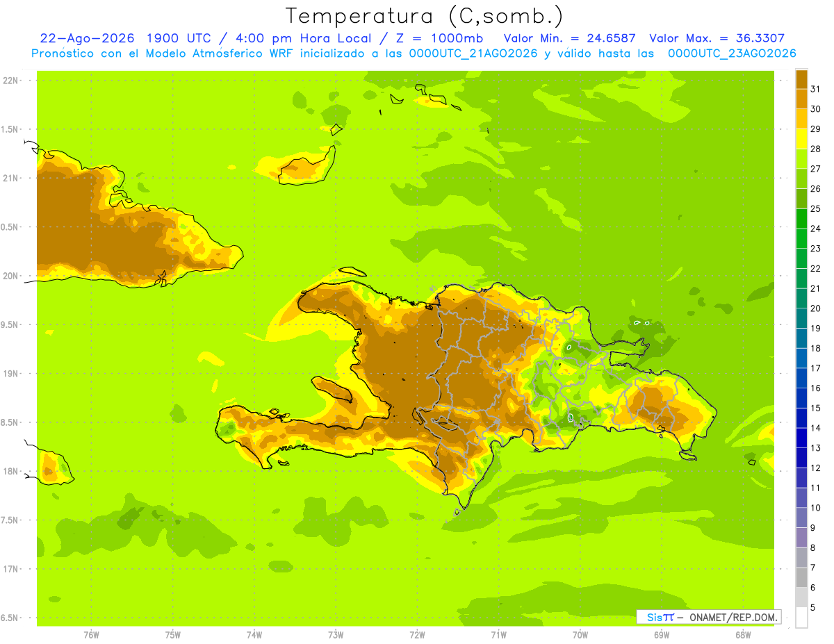The image size is (834, 644).
Task: Click the legend value 25
Action: click(x=816, y=208)
